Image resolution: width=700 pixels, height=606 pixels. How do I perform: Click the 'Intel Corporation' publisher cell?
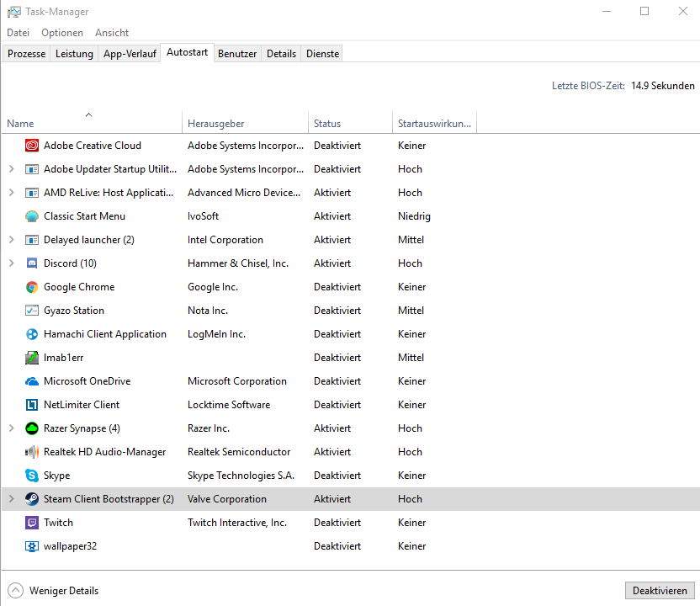[225, 240]
